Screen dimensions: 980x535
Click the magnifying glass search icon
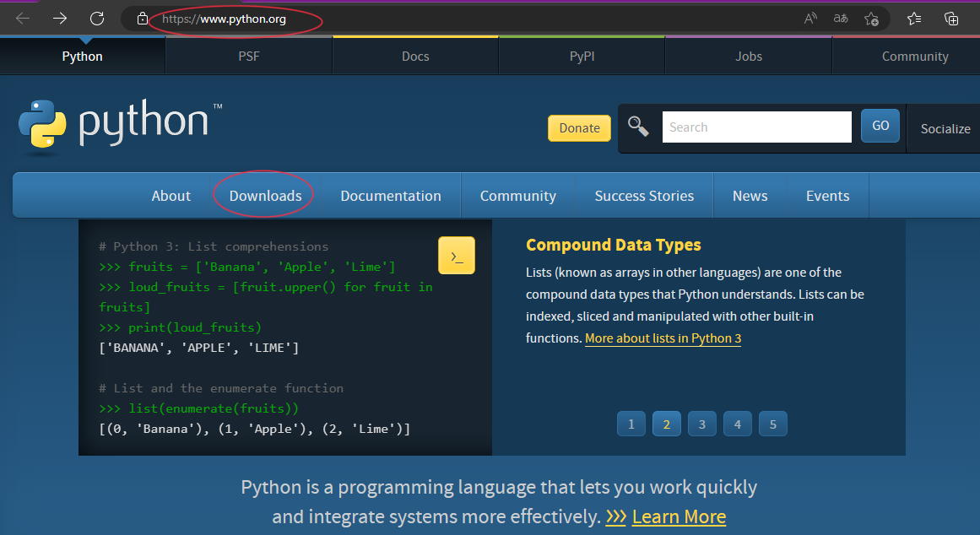[x=638, y=127]
